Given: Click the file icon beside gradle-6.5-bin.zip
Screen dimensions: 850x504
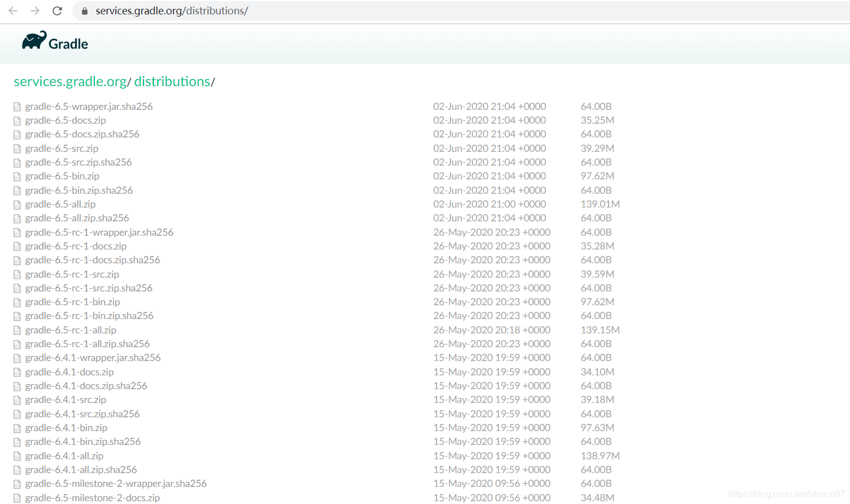Looking at the screenshot, I should click(x=17, y=176).
